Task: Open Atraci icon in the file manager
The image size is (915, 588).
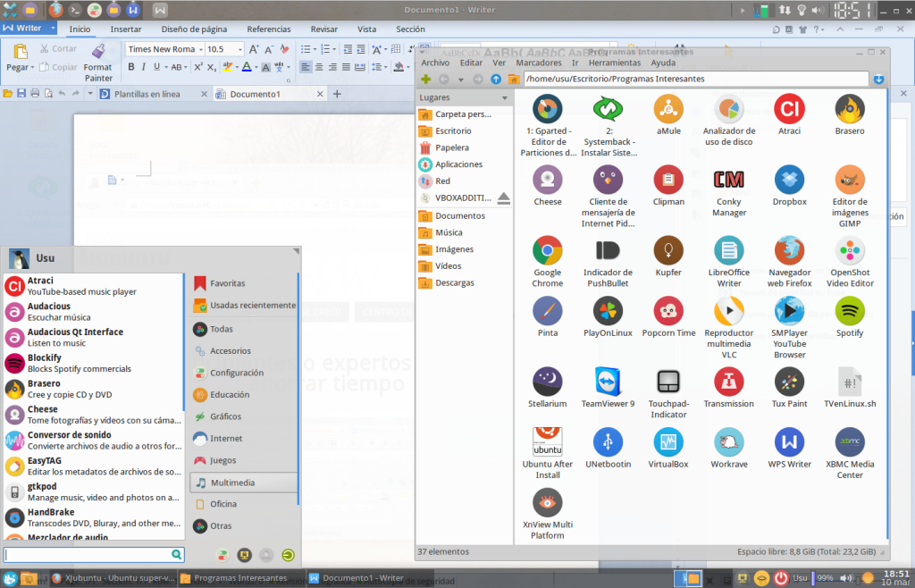Action: [790, 108]
